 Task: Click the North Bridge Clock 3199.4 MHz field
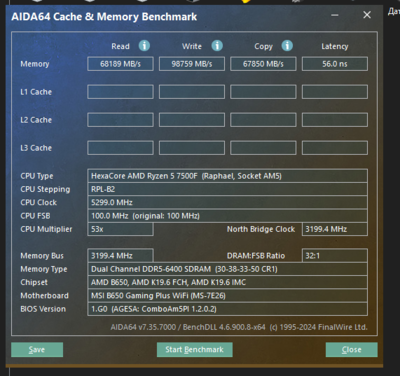(x=335, y=229)
